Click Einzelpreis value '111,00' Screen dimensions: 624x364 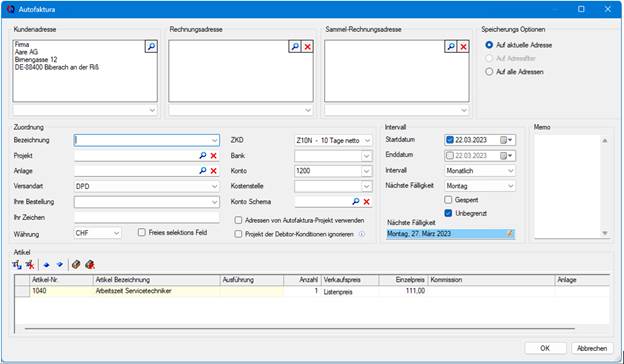pos(403,291)
